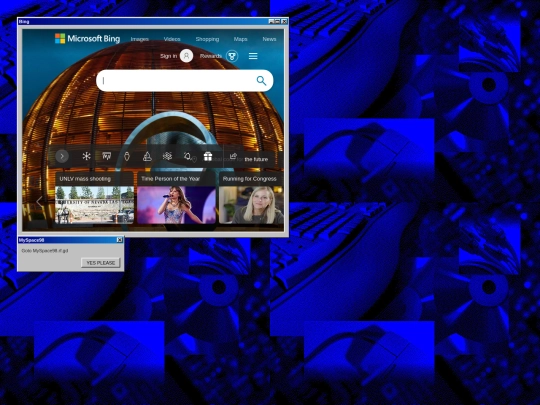Maximize the Bing window

tap(278, 21)
